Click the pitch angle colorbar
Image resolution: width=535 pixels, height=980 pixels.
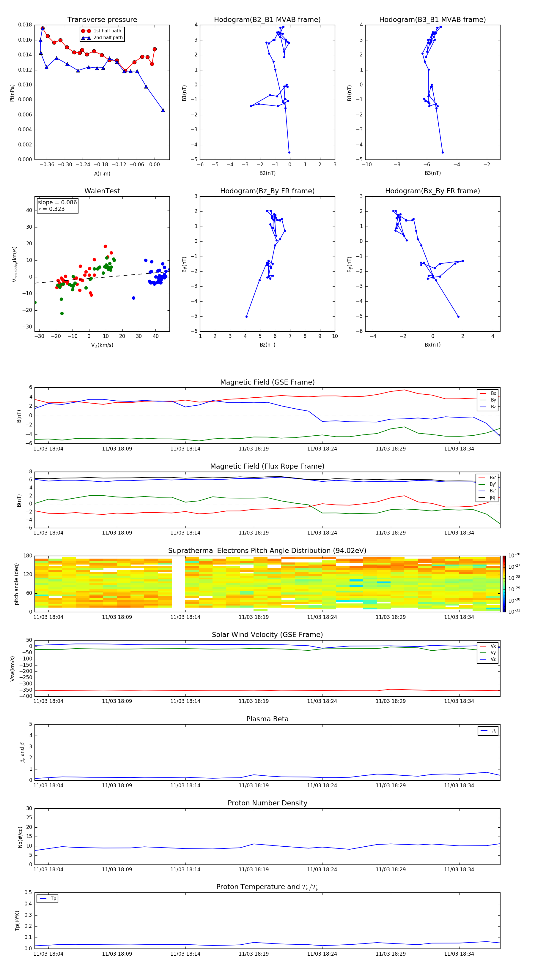pos(504,584)
